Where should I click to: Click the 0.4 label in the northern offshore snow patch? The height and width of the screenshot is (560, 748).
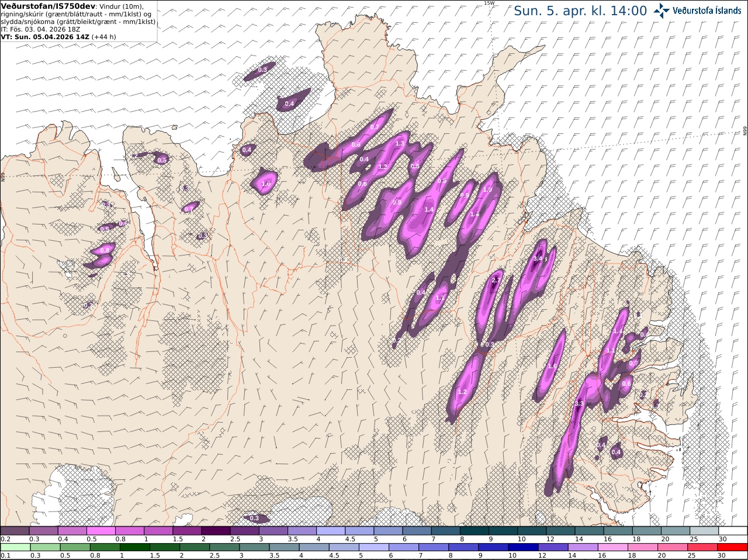click(289, 103)
